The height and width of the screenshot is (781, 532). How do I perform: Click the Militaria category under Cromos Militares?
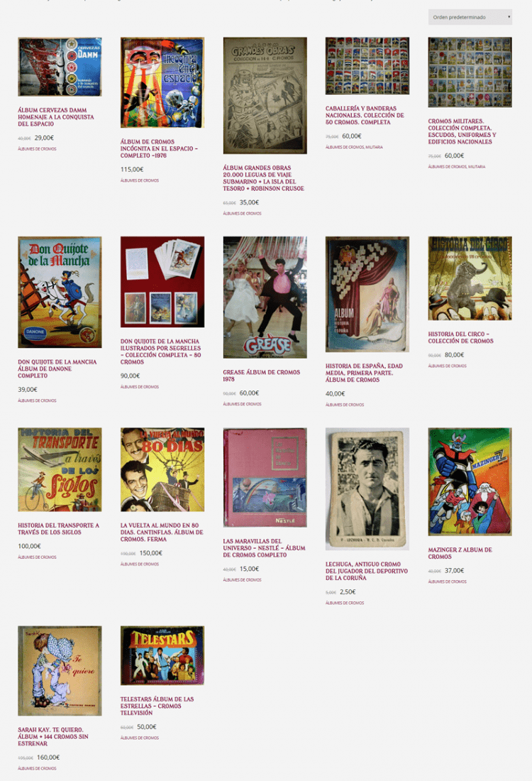(x=477, y=167)
